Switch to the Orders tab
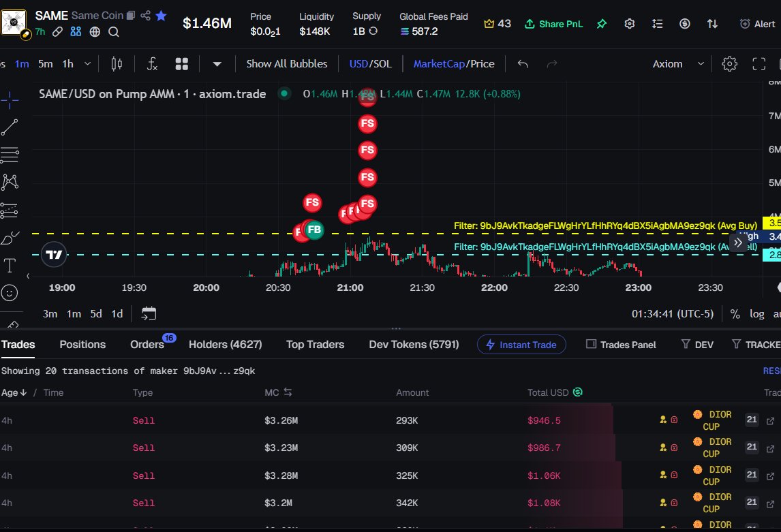This screenshot has width=781, height=532. click(147, 345)
